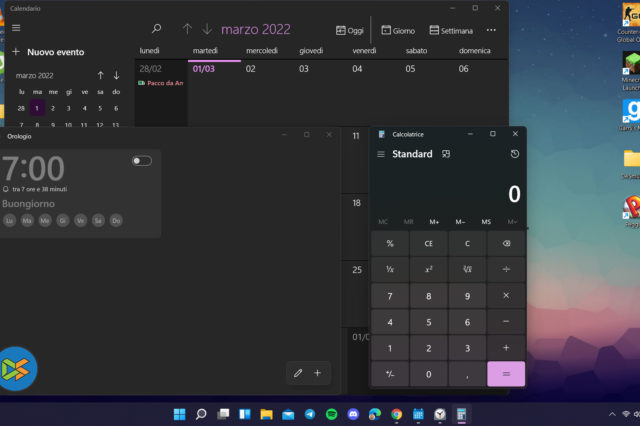Open the Calculator navigation menu
Screen dimensions: 640x426
pyautogui.click(x=381, y=154)
